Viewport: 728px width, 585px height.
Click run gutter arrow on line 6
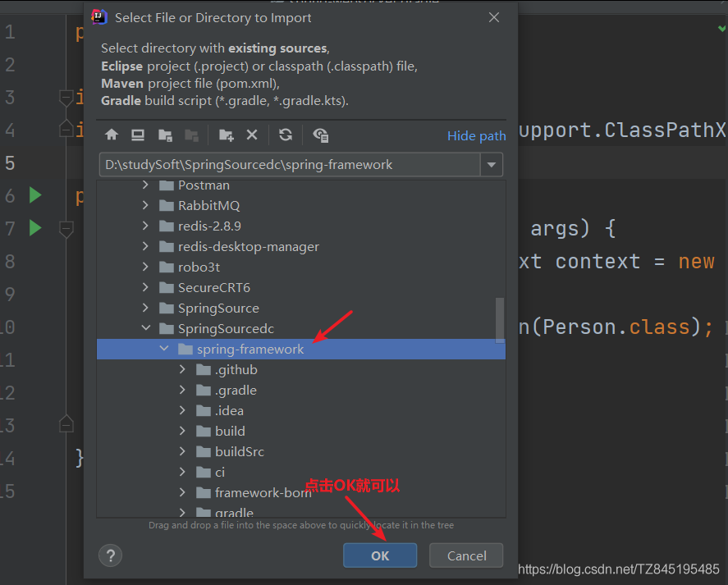pyautogui.click(x=35, y=195)
